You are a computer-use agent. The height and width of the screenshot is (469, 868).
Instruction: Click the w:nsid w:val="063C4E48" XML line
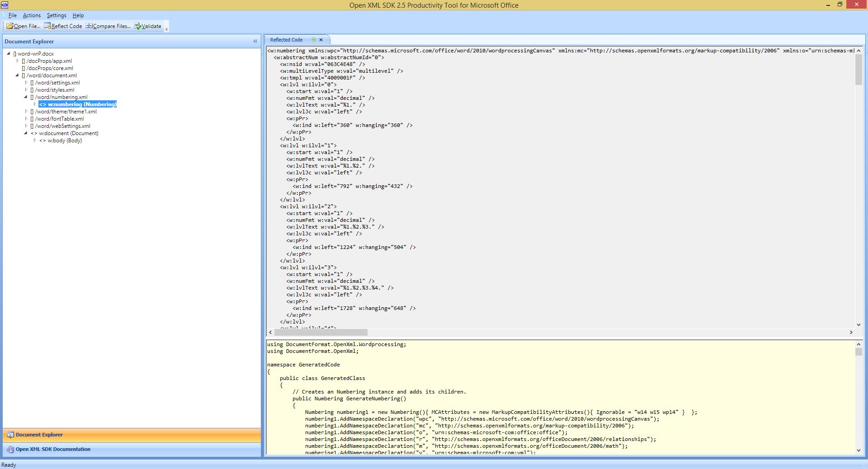click(x=322, y=64)
